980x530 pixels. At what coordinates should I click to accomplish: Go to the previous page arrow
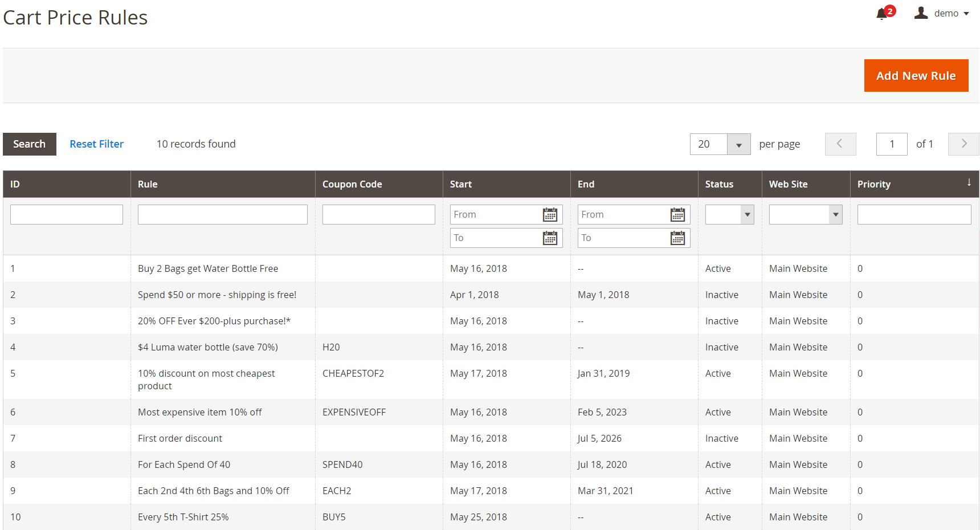pos(840,144)
